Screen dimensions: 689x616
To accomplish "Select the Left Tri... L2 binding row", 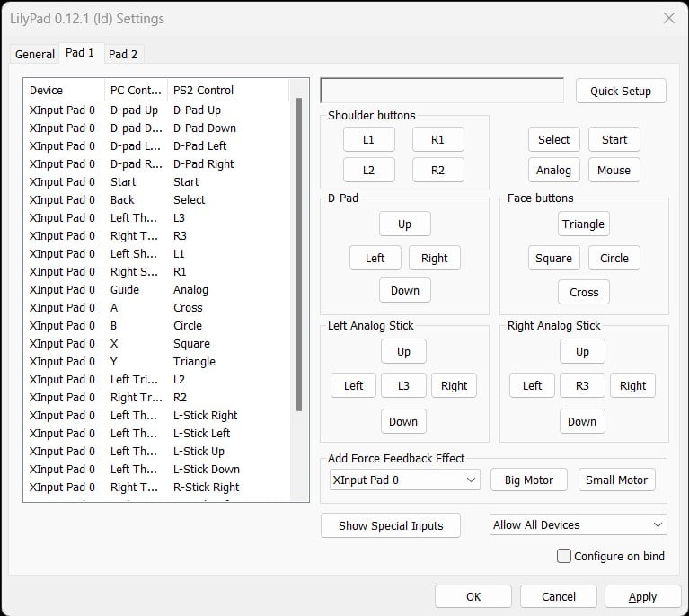I will point(157,380).
